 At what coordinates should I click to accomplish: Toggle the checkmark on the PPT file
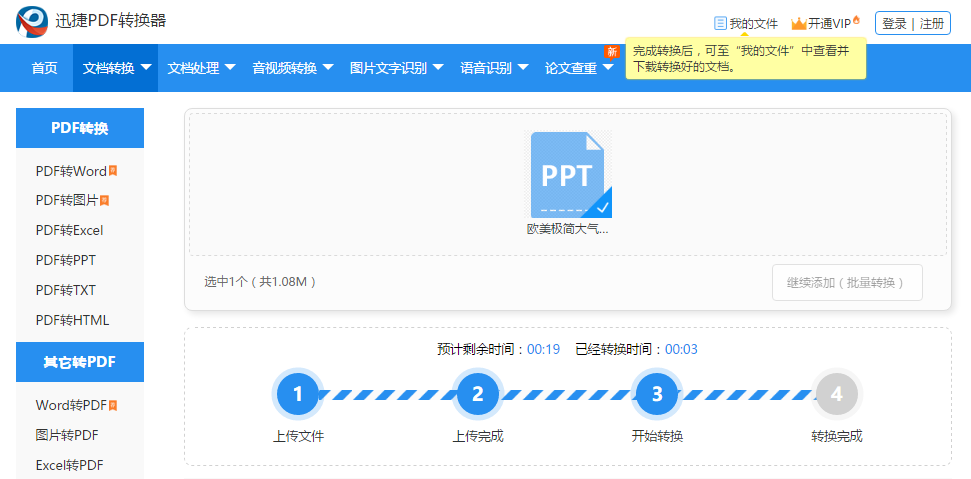pyautogui.click(x=602, y=208)
